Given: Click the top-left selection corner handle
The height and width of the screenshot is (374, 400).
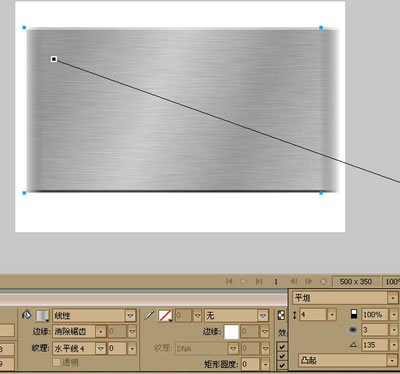Looking at the screenshot, I should 24,28.
